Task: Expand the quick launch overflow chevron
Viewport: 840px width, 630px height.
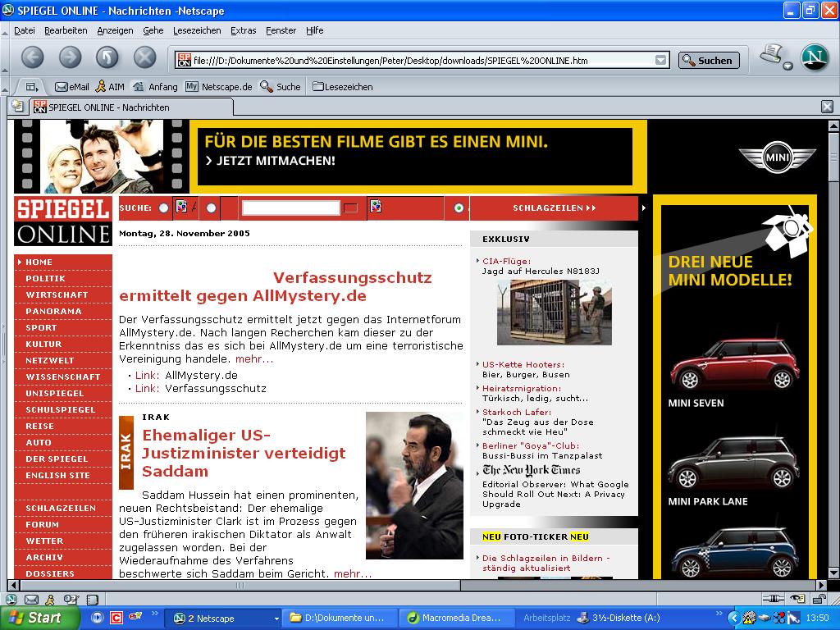Action: pos(155,614)
